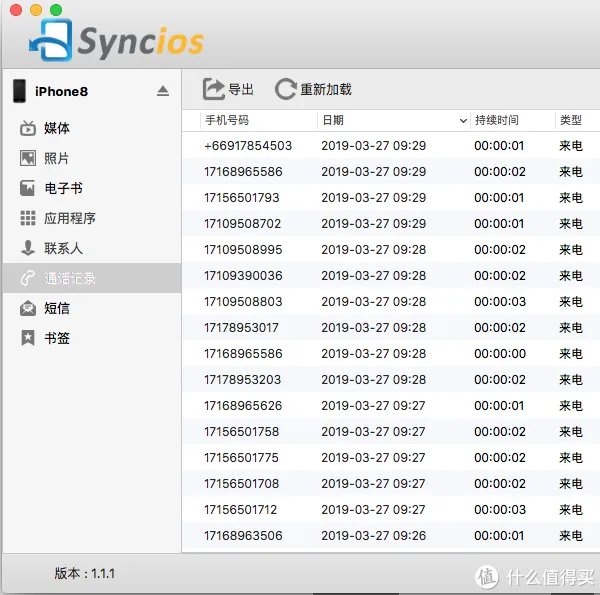
Task: Open the Applications (应用程序) grid icon
Action: tap(28, 218)
